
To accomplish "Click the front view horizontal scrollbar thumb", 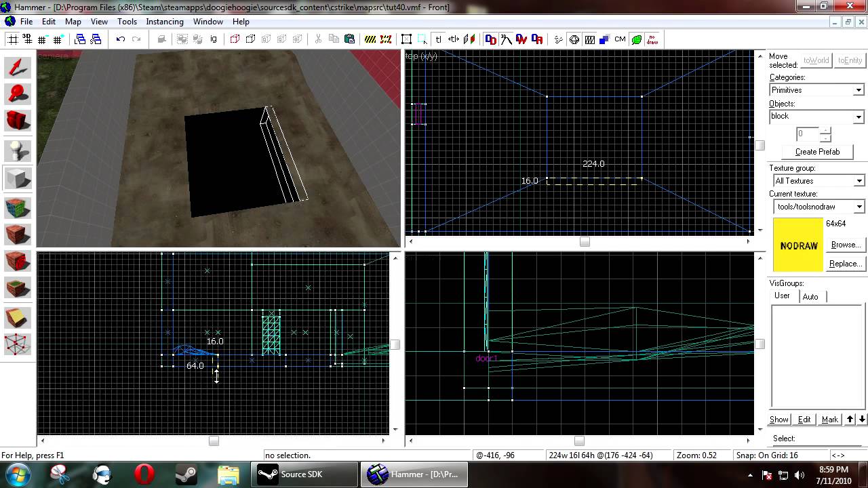I will 214,441.
